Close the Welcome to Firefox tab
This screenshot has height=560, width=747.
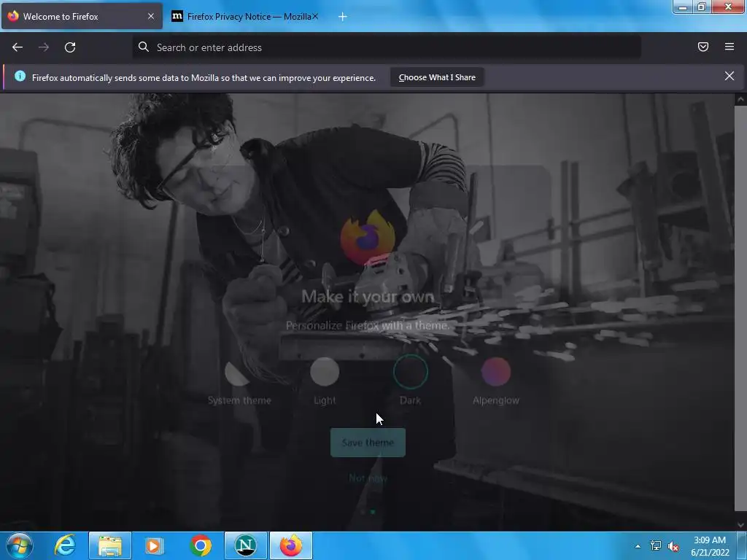point(151,16)
